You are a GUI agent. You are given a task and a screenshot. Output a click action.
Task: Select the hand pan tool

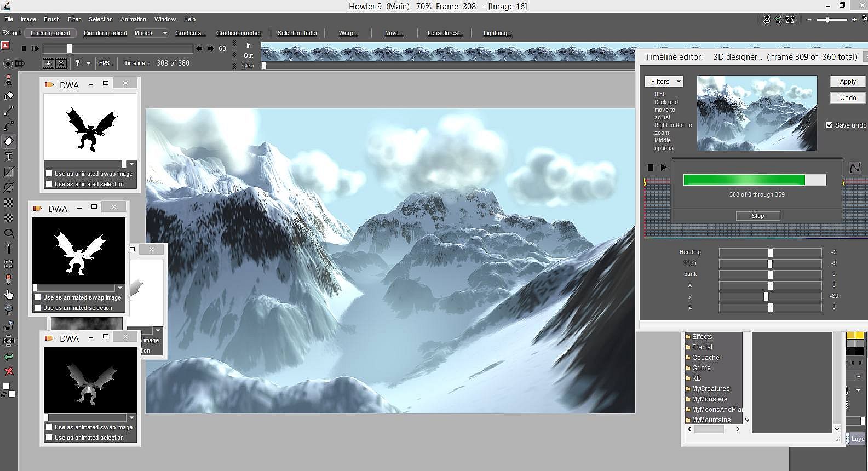coord(9,295)
